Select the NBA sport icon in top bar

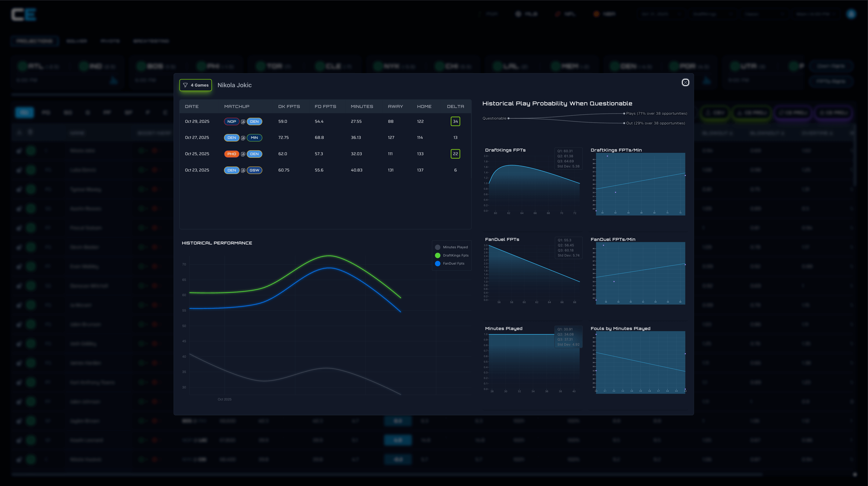point(596,14)
